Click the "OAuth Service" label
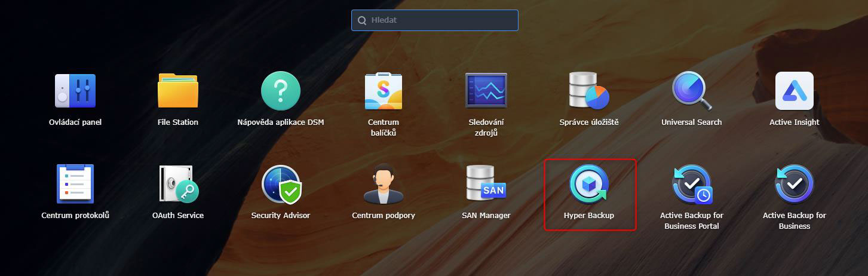 178,215
